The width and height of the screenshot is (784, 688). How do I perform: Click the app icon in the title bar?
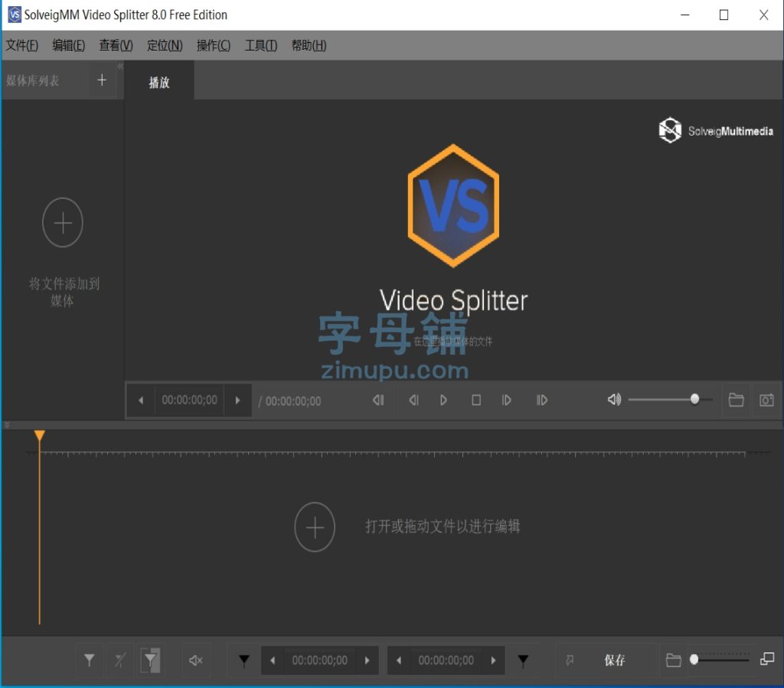point(15,15)
